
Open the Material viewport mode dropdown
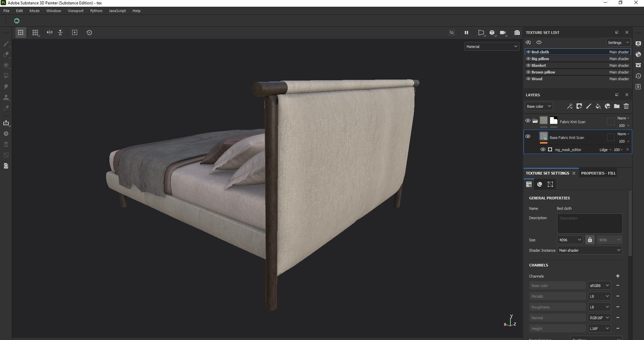point(492,47)
